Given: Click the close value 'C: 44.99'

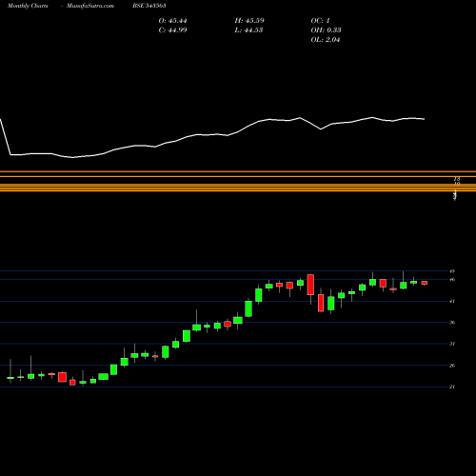Looking at the screenshot, I should click(x=172, y=30).
